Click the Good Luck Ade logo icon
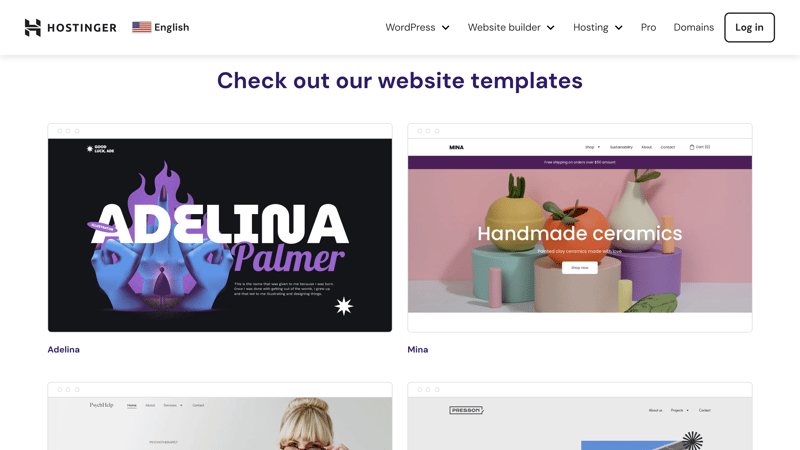The image size is (800, 450). click(90, 149)
